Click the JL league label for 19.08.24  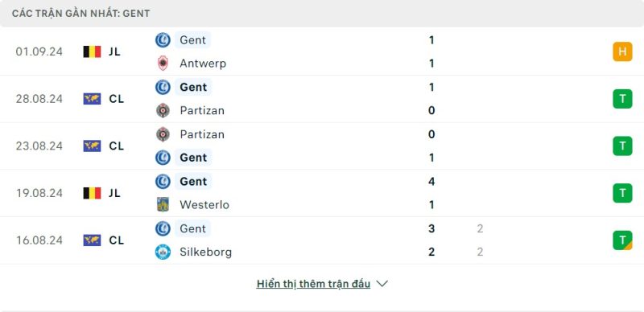pyautogui.click(x=114, y=193)
